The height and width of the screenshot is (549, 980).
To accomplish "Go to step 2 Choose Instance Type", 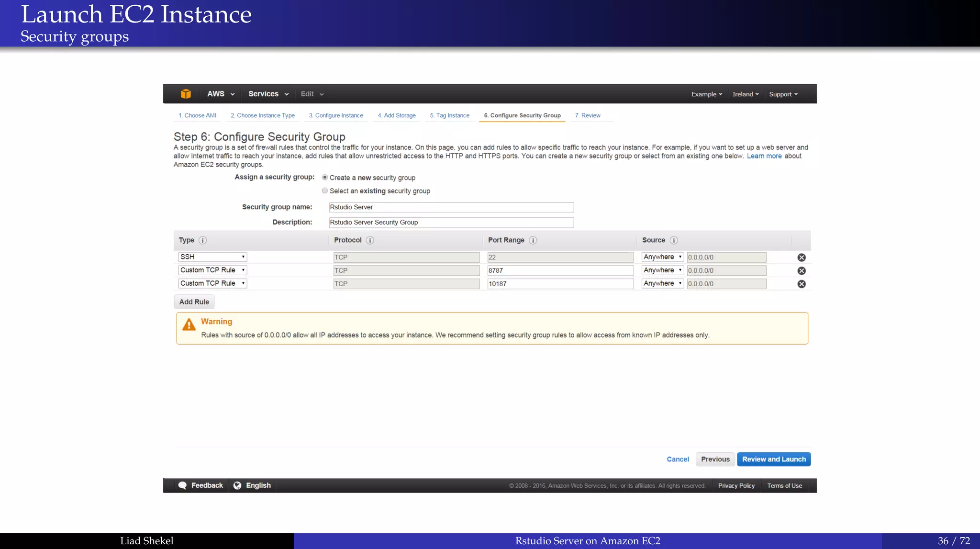I will (263, 115).
